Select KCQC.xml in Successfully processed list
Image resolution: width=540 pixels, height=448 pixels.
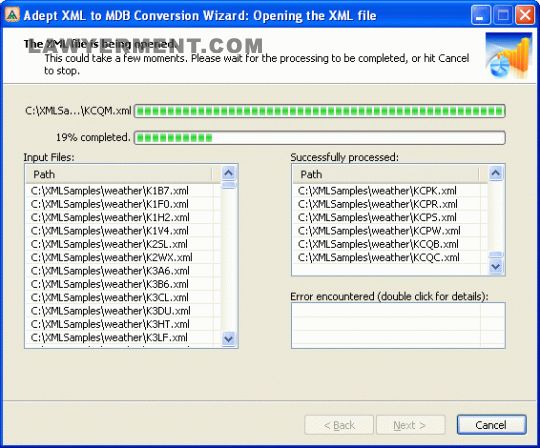378,258
